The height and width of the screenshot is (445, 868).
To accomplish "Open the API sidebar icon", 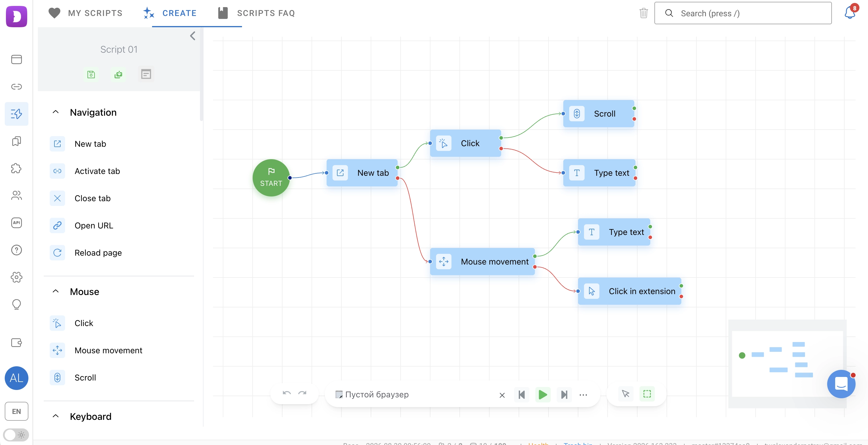I will pos(17,222).
